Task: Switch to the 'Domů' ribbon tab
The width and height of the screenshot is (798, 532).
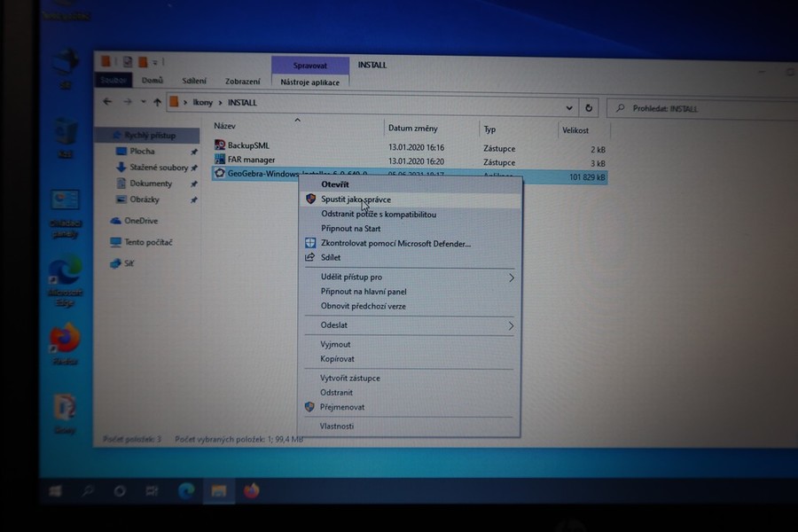Action: click(153, 81)
